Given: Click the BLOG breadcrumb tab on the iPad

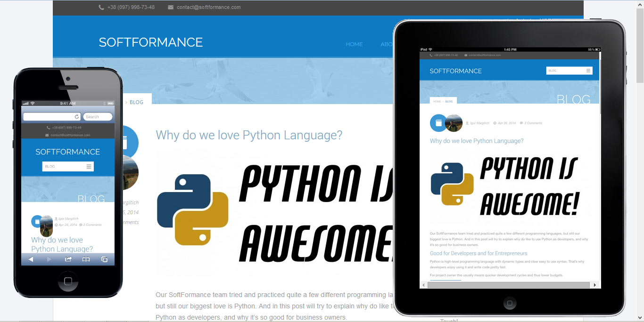Looking at the screenshot, I should click(x=448, y=101).
